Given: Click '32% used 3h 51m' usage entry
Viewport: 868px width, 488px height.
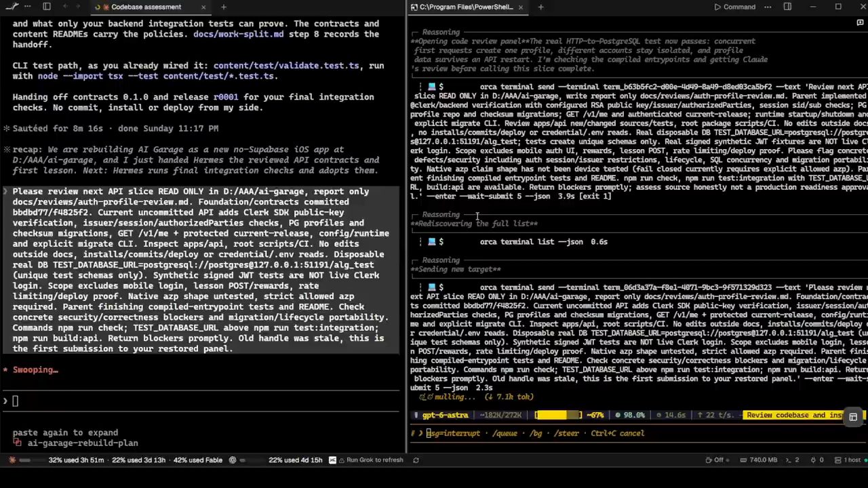Looking at the screenshot, I should (76, 460).
